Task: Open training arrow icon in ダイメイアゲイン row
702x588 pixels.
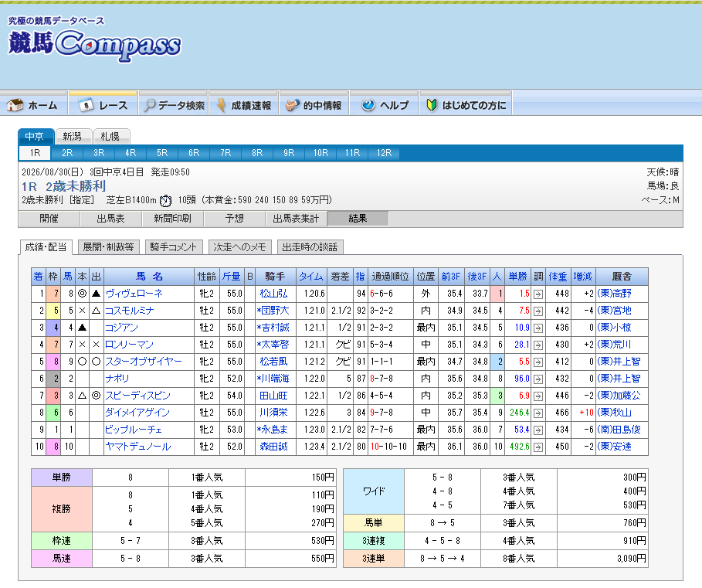Action: 538,413
